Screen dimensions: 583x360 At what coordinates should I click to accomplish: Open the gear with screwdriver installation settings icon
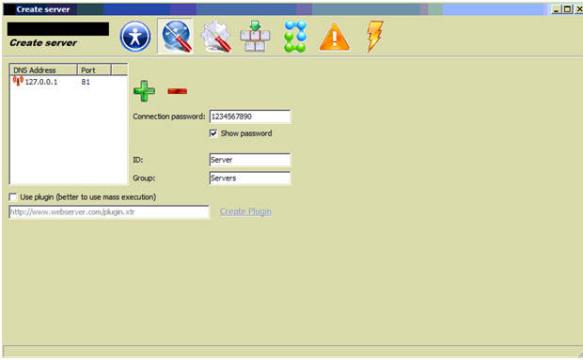coord(216,36)
